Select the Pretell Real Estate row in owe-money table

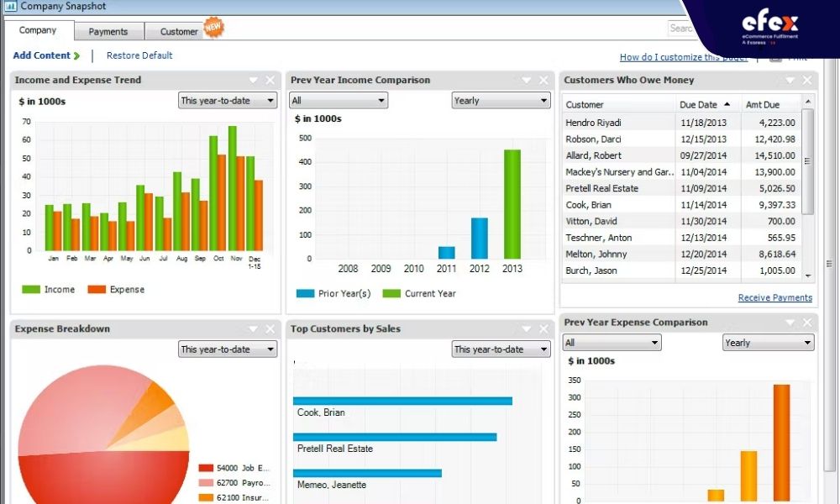click(x=682, y=188)
